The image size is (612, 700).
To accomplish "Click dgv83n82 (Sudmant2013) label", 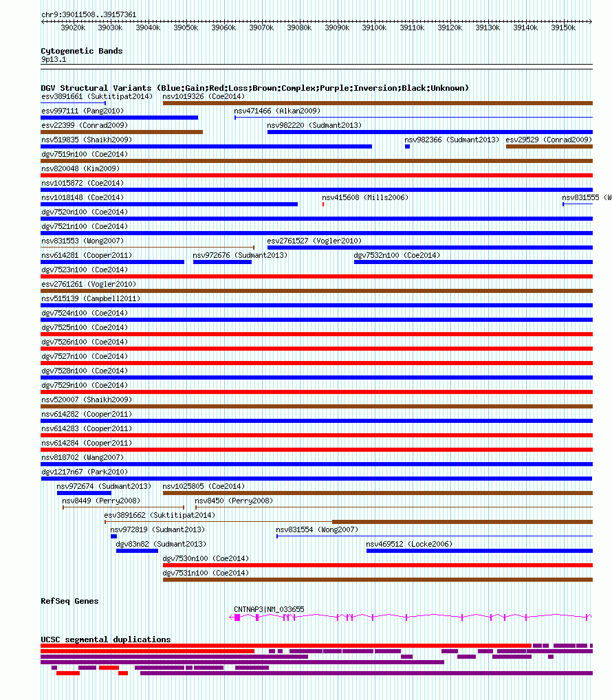I will click(161, 544).
